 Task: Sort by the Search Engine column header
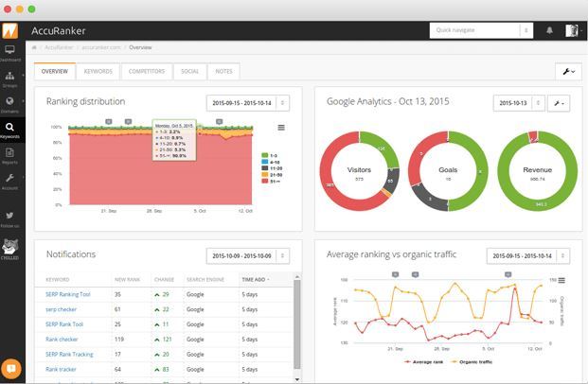coord(205,279)
